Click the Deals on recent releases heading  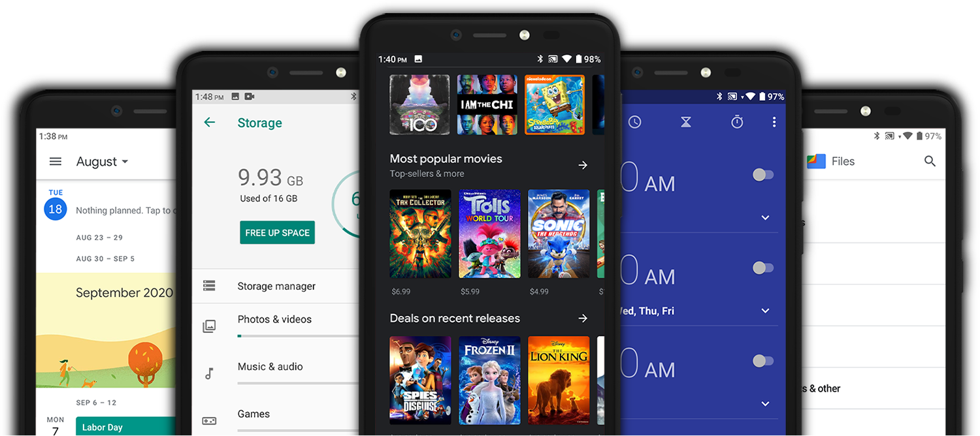[455, 319]
